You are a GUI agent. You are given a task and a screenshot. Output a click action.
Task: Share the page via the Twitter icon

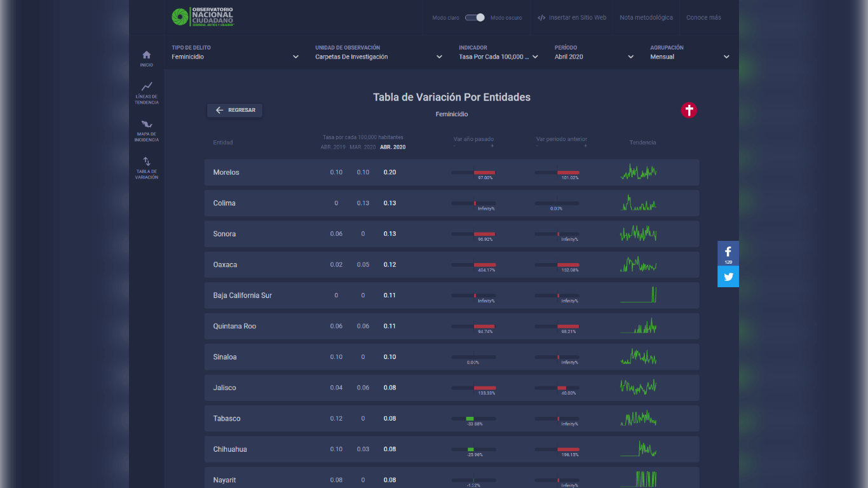click(x=728, y=276)
